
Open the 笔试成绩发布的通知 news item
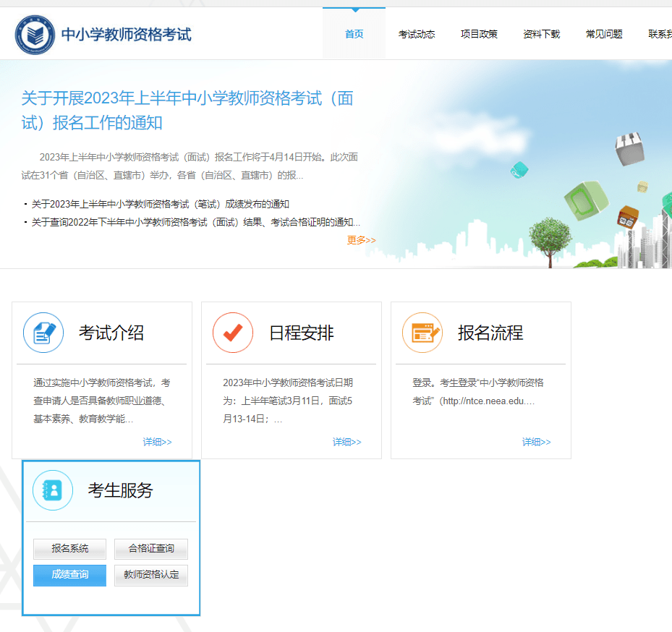(160, 204)
